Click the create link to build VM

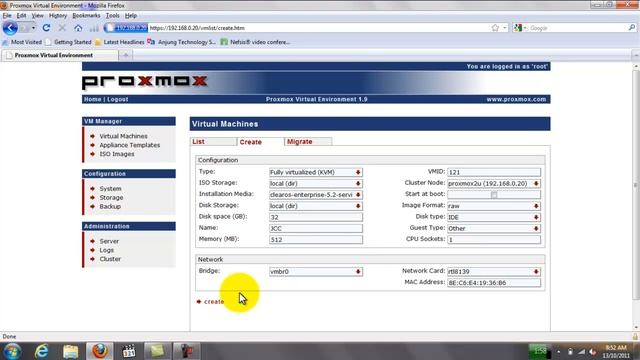214,302
